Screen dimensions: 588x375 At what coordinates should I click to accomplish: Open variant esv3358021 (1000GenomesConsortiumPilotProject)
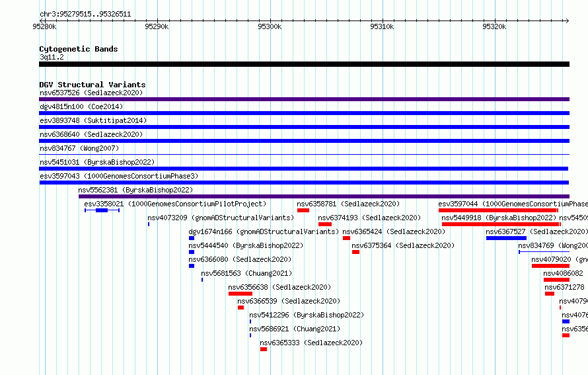(175, 204)
